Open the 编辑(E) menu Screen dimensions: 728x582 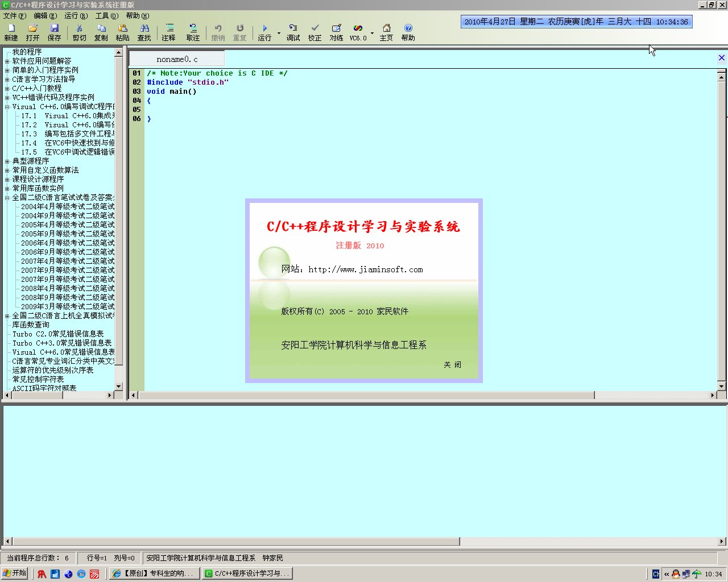click(x=45, y=16)
